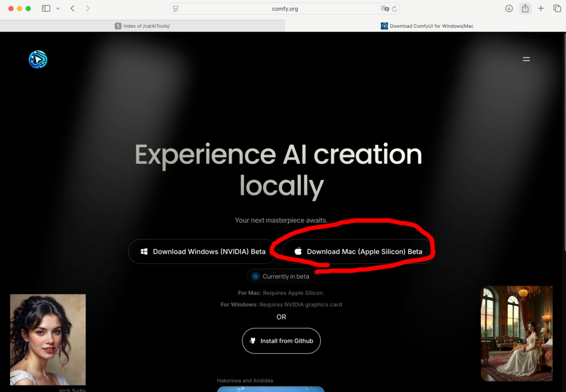566x392 pixels.
Task: Minimize the Safari window with yellow button
Action: 19,9
